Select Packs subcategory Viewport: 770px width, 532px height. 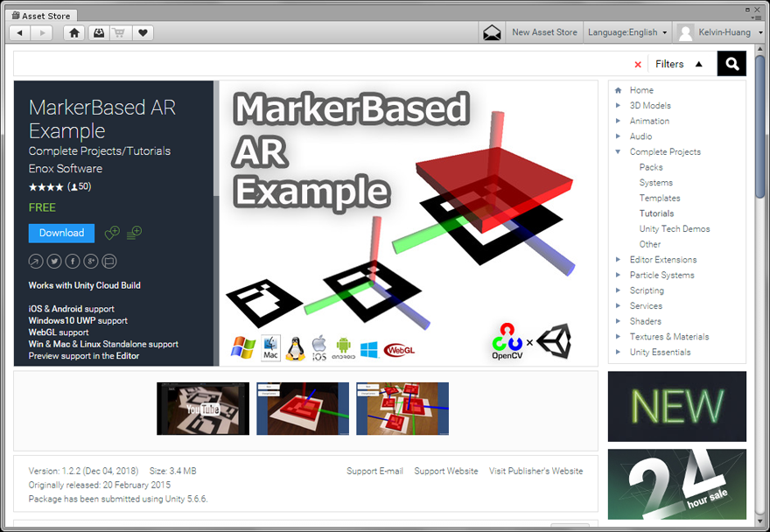pos(651,167)
